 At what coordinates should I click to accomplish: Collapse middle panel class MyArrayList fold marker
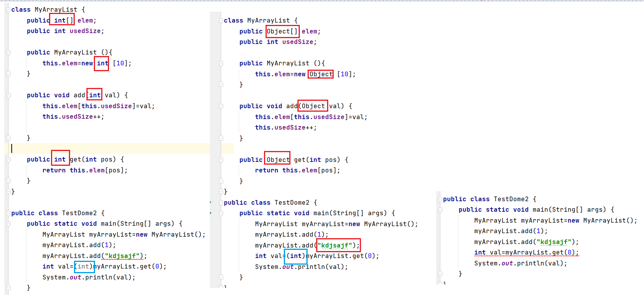click(221, 21)
